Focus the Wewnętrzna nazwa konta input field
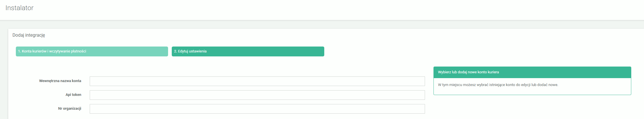644x119 pixels. coord(257,81)
